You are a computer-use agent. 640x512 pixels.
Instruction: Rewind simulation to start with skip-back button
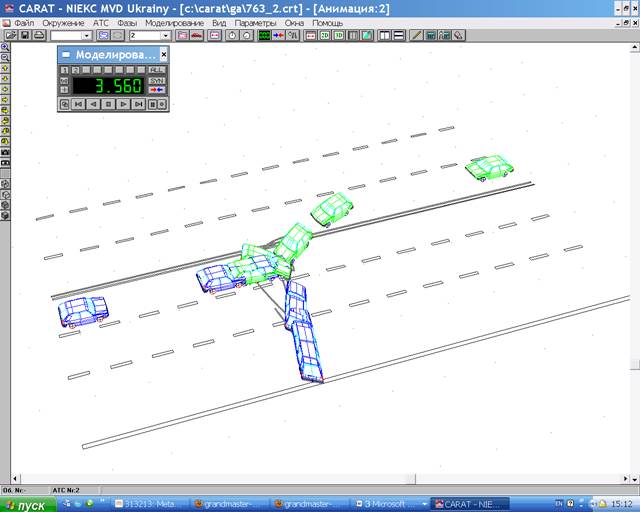click(x=79, y=103)
